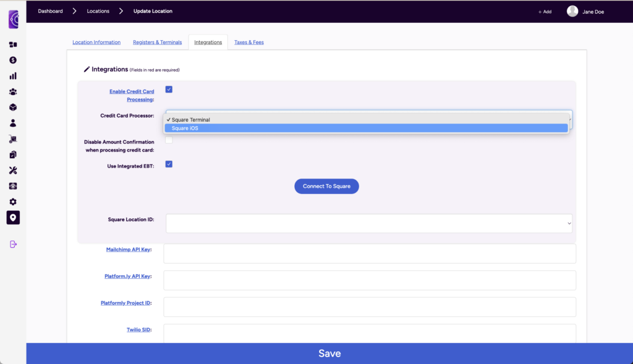This screenshot has width=633, height=364.
Task: Click the + Add button
Action: click(x=545, y=12)
